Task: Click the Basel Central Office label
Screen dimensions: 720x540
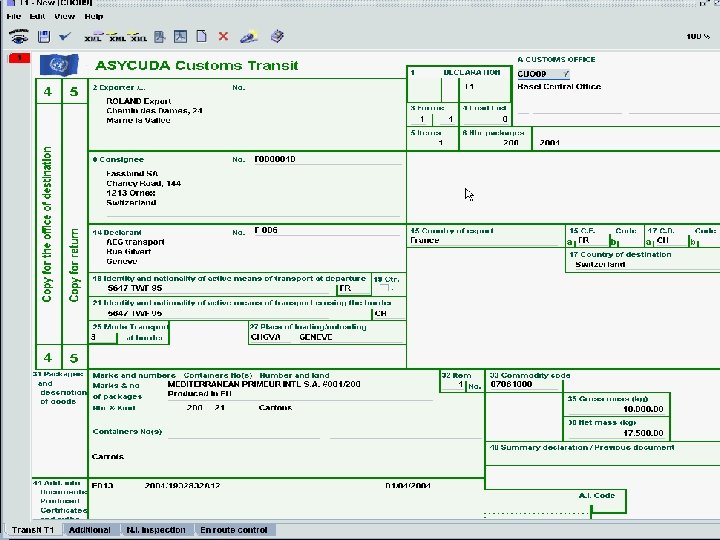Action: (x=559, y=87)
